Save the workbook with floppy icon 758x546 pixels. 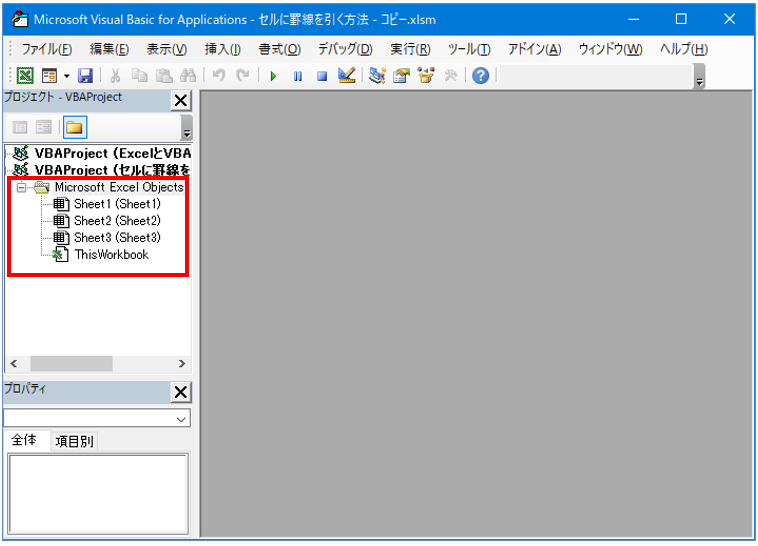(85, 75)
